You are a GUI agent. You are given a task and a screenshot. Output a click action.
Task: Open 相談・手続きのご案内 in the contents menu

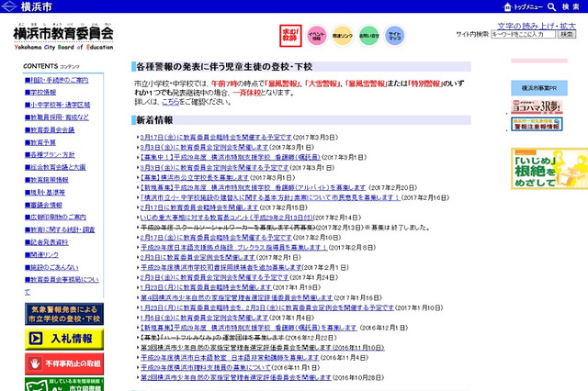click(x=57, y=80)
